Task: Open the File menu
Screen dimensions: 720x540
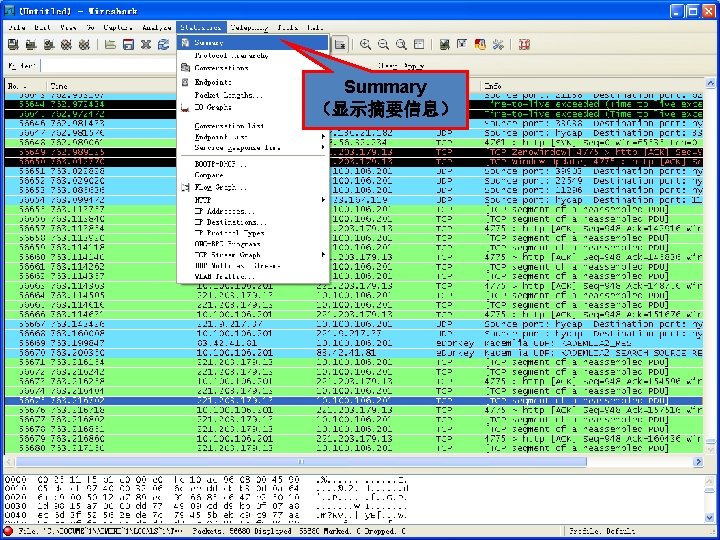Action: (x=17, y=28)
